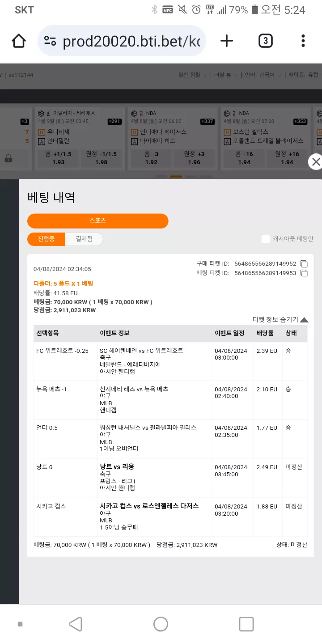Open the tab switcher showing 3 tabs

tap(265, 41)
